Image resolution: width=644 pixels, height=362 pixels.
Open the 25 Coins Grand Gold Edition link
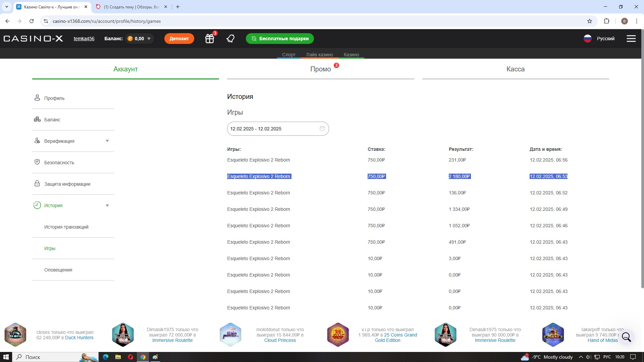pyautogui.click(x=396, y=338)
